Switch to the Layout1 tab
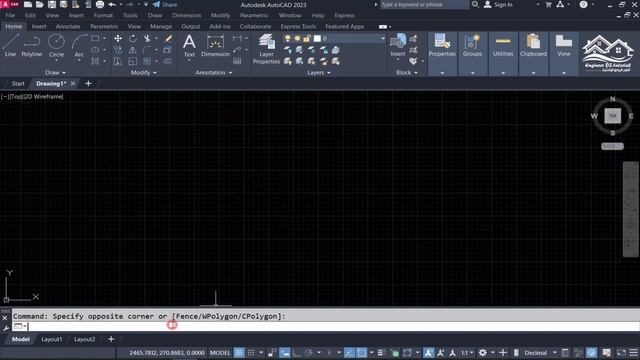Screen dimensions: 640x360 point(51,339)
